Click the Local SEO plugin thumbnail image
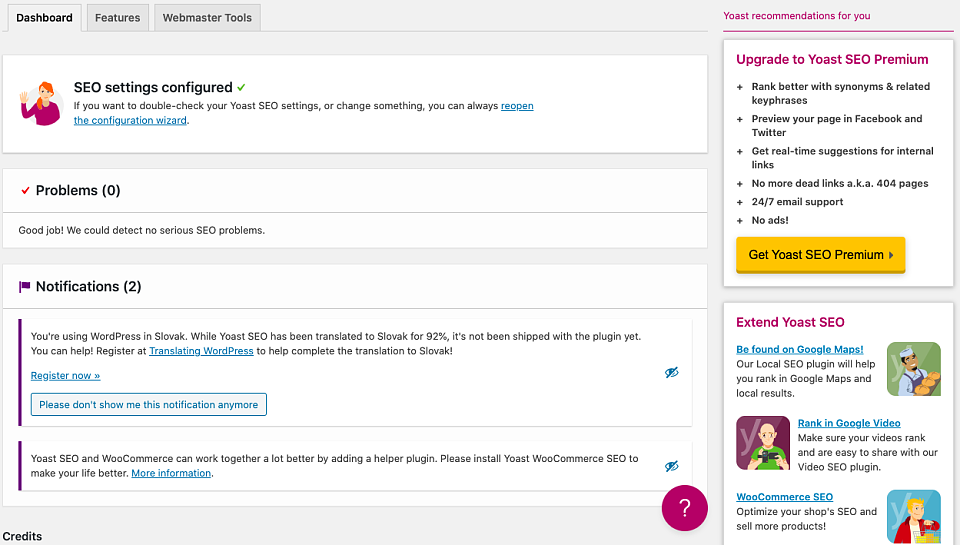The height and width of the screenshot is (545, 960). [913, 369]
